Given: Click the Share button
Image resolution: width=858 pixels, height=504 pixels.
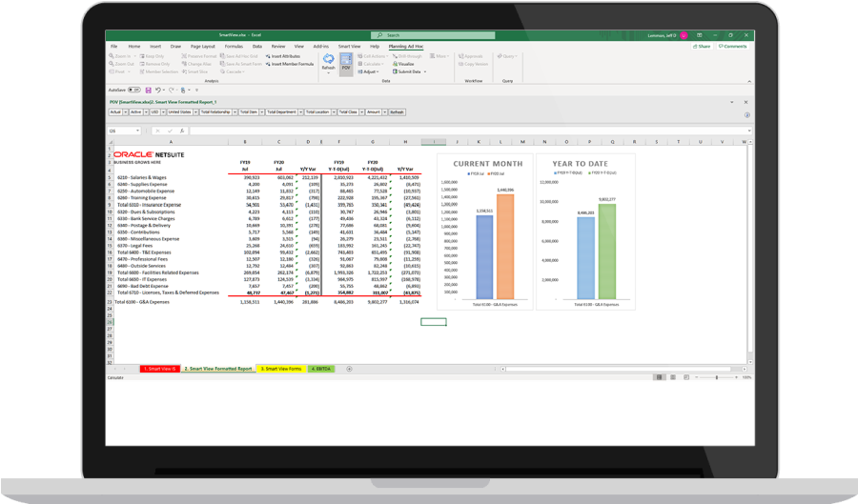Looking at the screenshot, I should (702, 47).
